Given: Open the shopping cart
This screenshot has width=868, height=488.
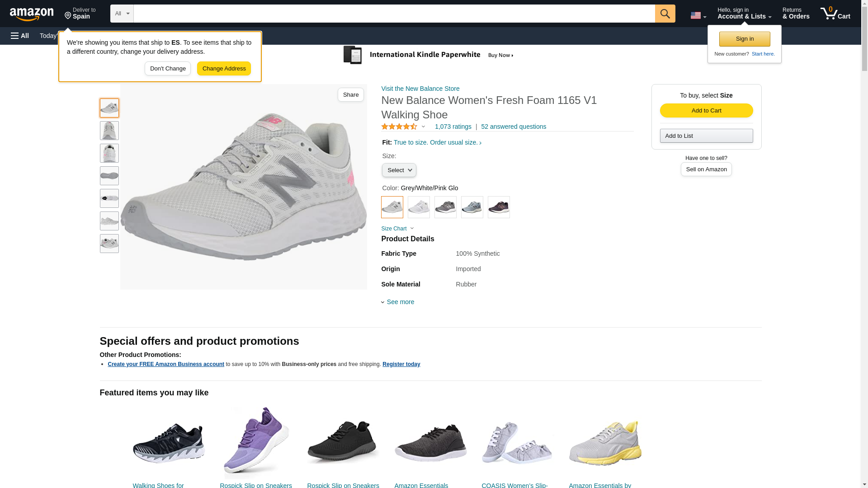Looking at the screenshot, I should 835,14.
